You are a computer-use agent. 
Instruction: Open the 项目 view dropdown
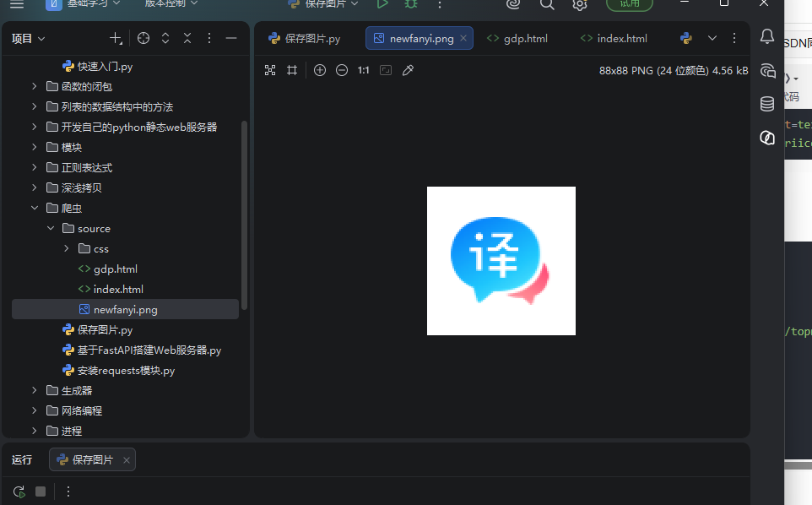pos(28,38)
